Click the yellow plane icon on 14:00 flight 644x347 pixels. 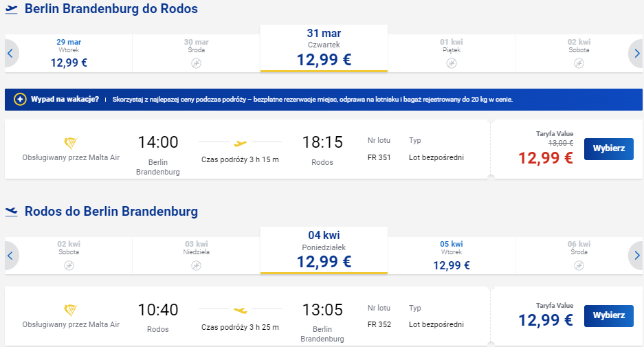click(241, 144)
